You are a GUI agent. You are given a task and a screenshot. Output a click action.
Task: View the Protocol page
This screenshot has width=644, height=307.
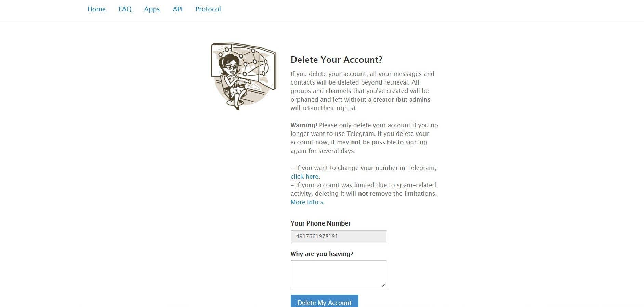208,9
